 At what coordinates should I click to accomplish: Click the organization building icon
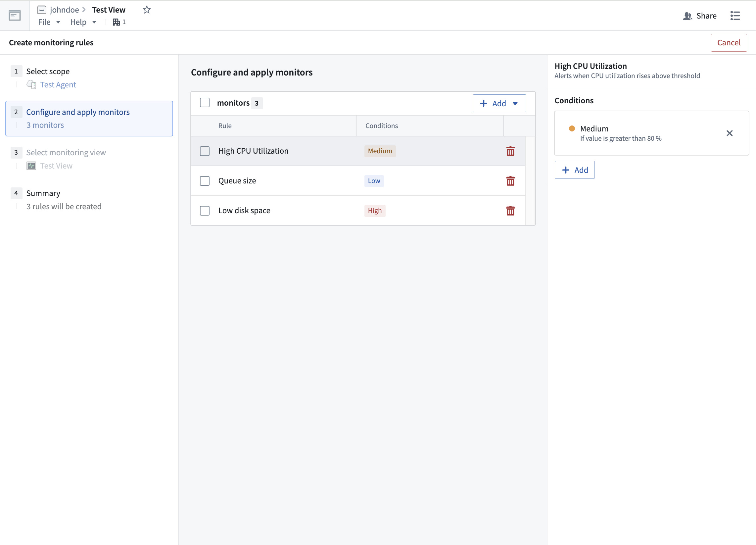pos(116,22)
